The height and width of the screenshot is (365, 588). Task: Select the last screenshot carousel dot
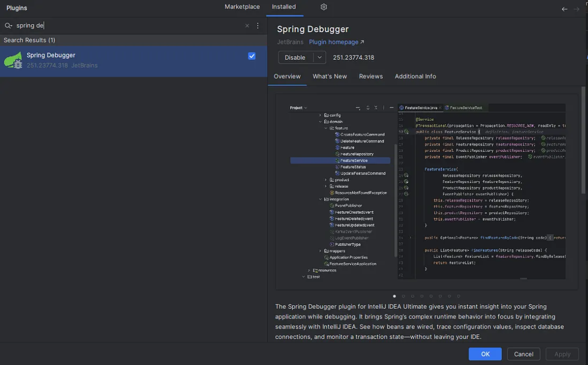(x=458, y=296)
